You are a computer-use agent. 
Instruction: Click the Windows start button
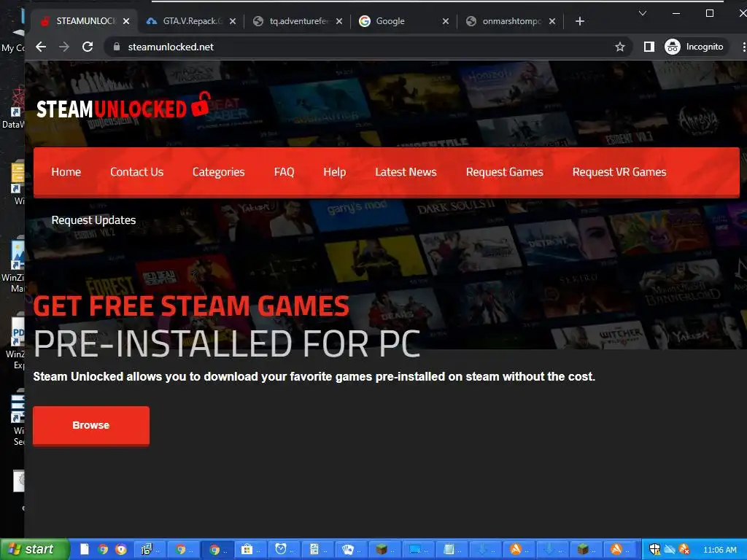click(x=35, y=550)
